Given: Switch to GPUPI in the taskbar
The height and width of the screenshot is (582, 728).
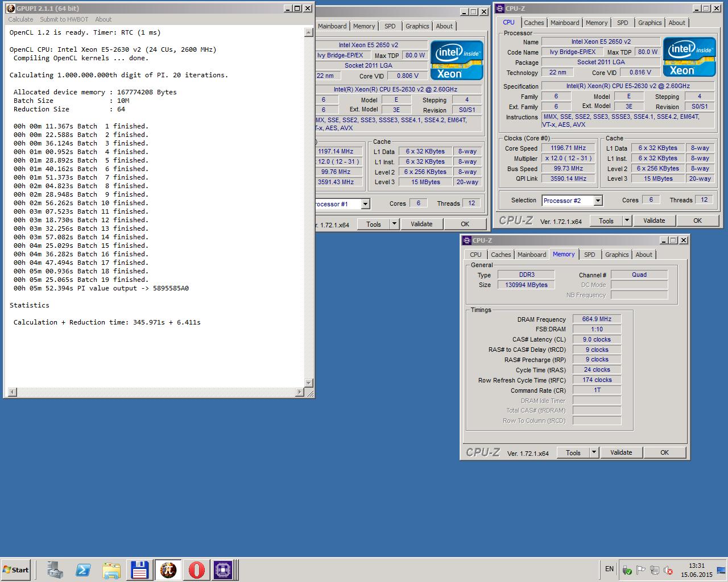Looking at the screenshot, I should tap(168, 569).
